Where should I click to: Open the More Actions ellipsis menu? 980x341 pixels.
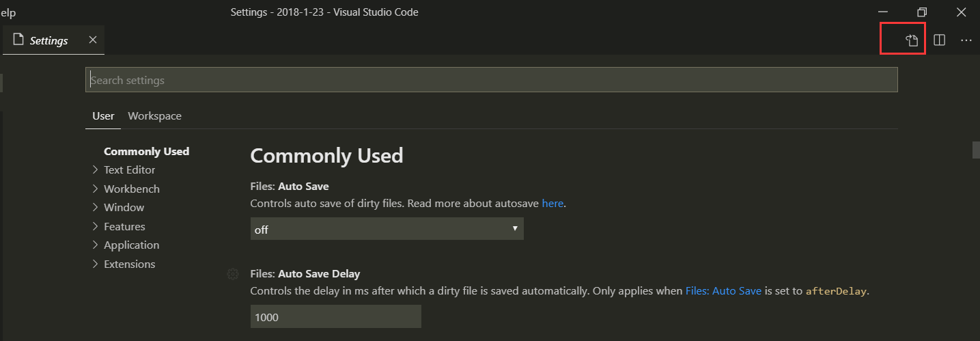pyautogui.click(x=966, y=40)
